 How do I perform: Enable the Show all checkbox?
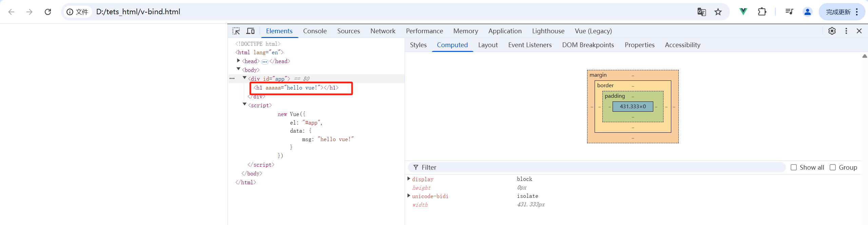[x=794, y=167]
